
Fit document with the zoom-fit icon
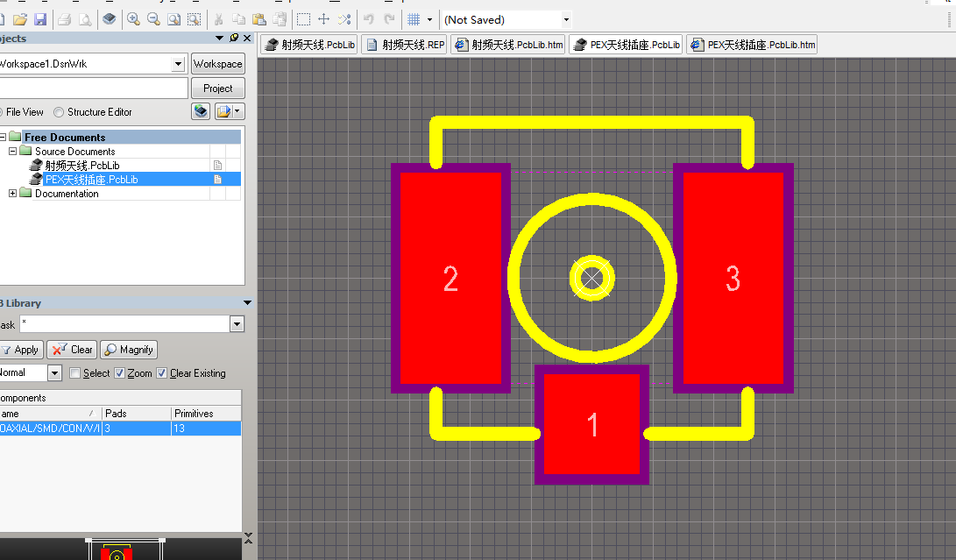coord(173,19)
